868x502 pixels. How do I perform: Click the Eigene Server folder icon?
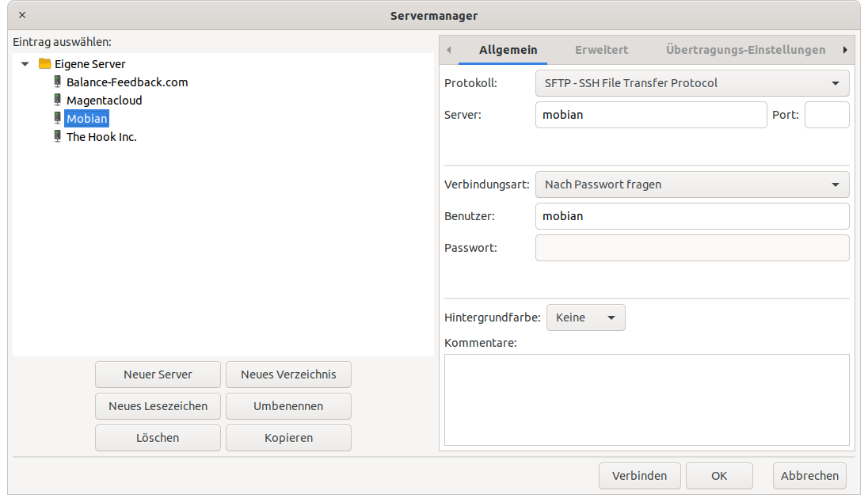[x=45, y=63]
